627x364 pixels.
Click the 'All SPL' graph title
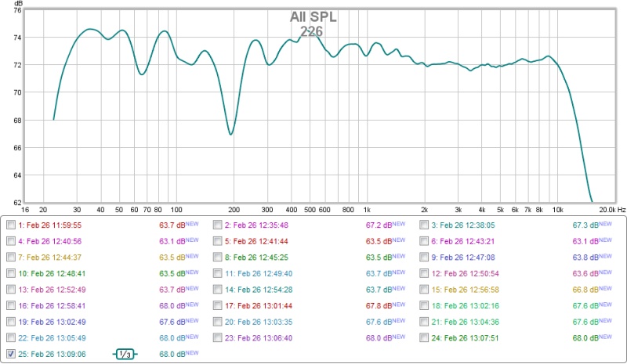pos(313,16)
